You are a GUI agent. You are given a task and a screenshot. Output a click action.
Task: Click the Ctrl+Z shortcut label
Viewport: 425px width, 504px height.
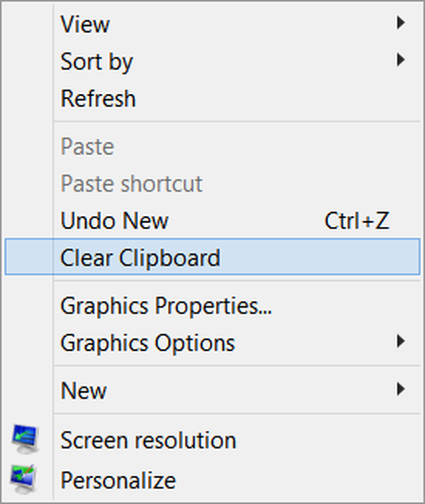pyautogui.click(x=357, y=221)
